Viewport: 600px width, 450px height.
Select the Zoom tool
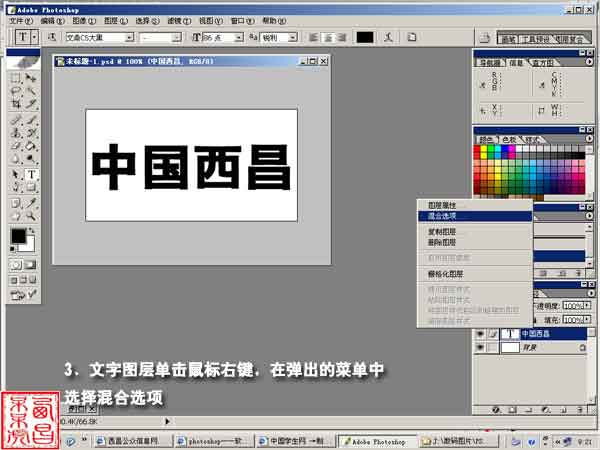[31, 216]
